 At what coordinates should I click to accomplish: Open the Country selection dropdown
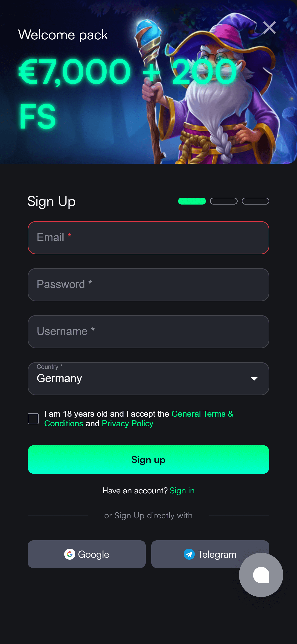[148, 379]
